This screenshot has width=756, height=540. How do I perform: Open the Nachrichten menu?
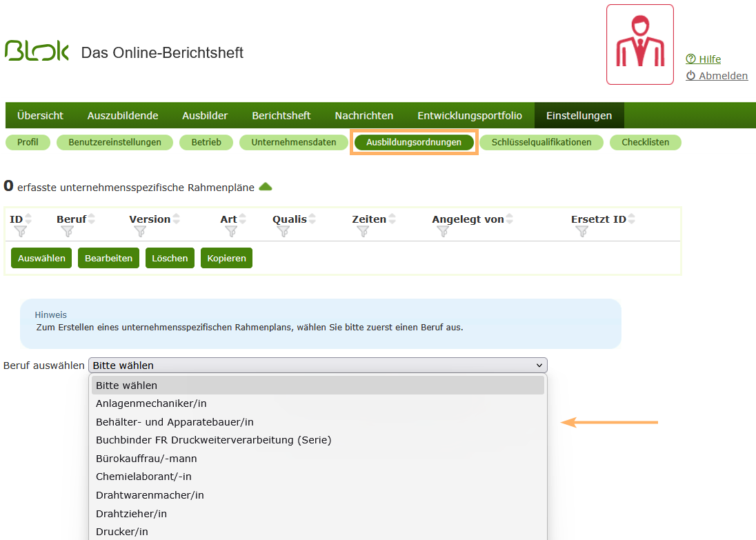click(364, 116)
